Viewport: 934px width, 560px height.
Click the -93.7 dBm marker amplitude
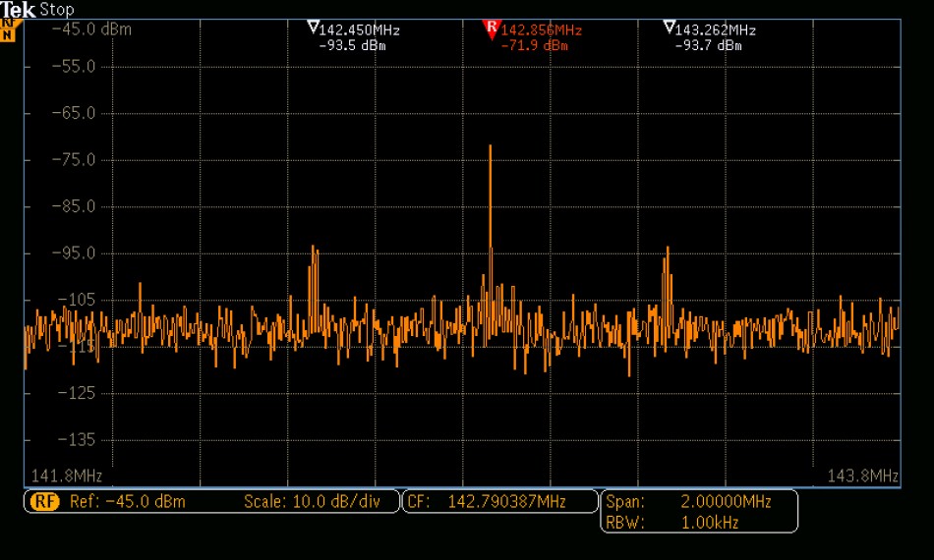pos(708,46)
